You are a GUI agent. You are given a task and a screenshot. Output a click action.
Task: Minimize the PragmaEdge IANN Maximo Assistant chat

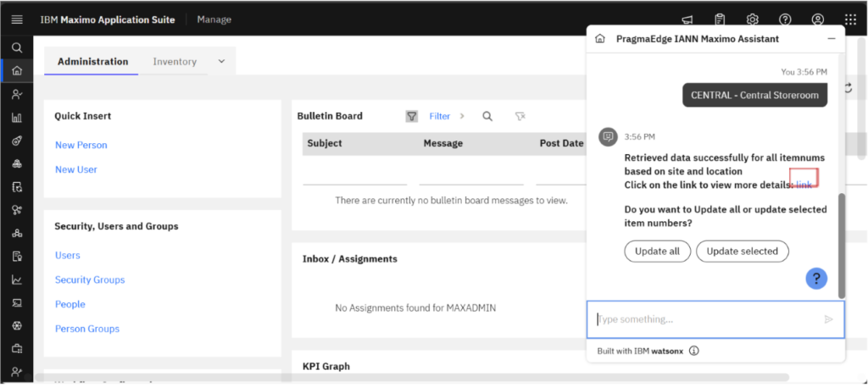tap(831, 39)
